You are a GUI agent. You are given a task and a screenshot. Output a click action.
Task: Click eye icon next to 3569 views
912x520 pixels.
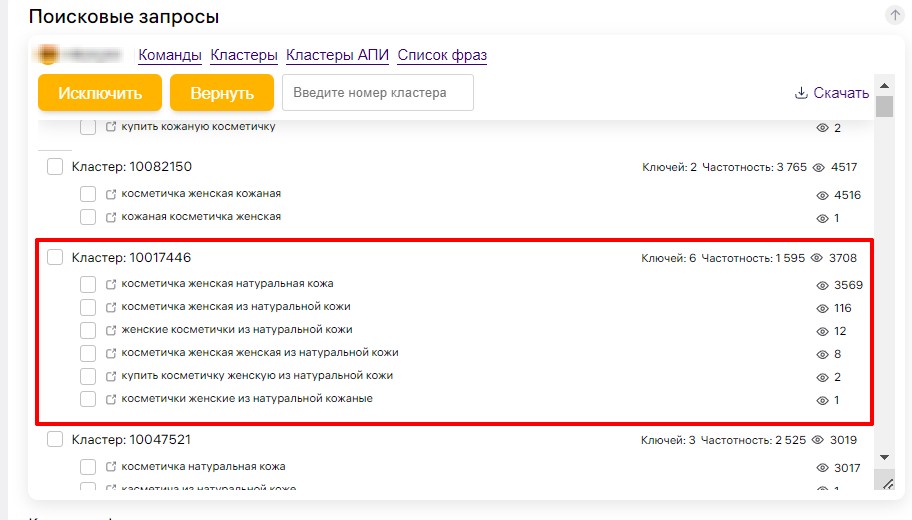[x=824, y=285]
